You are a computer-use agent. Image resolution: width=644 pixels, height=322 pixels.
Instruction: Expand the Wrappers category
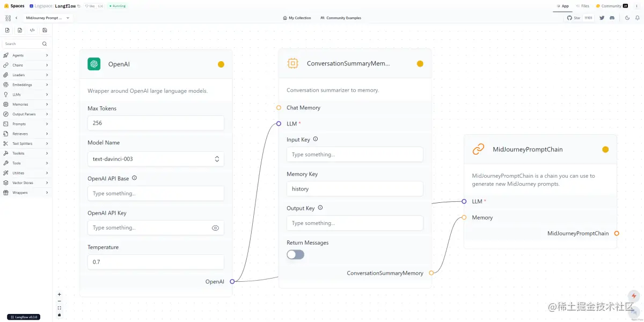[x=26, y=193]
